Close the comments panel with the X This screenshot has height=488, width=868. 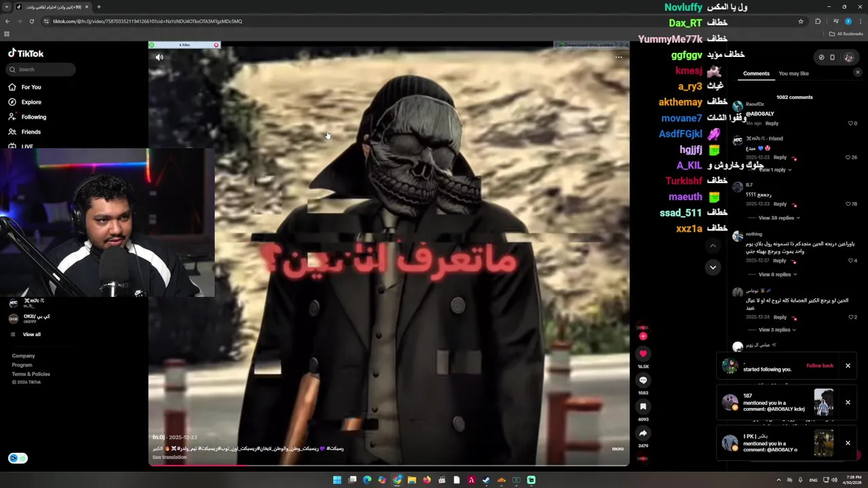click(x=857, y=73)
